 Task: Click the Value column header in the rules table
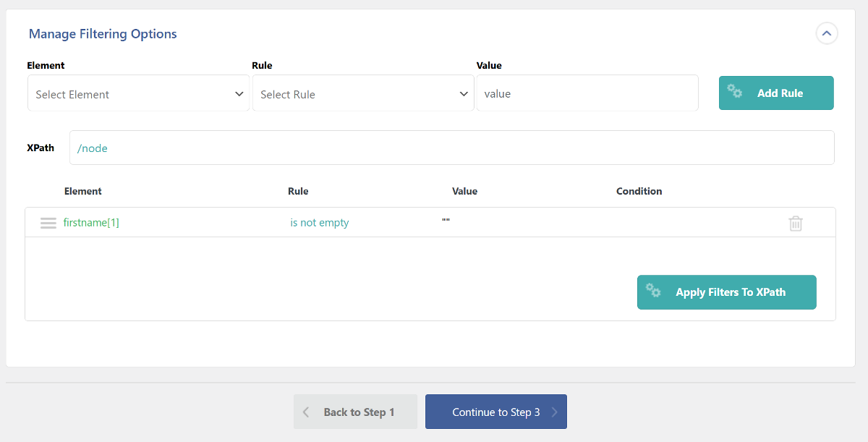pyautogui.click(x=465, y=192)
